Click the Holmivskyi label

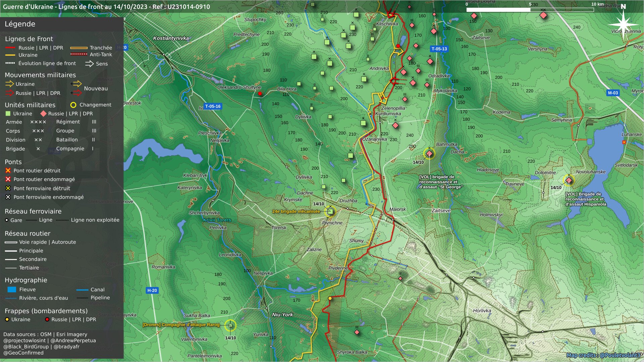pyautogui.click(x=491, y=215)
